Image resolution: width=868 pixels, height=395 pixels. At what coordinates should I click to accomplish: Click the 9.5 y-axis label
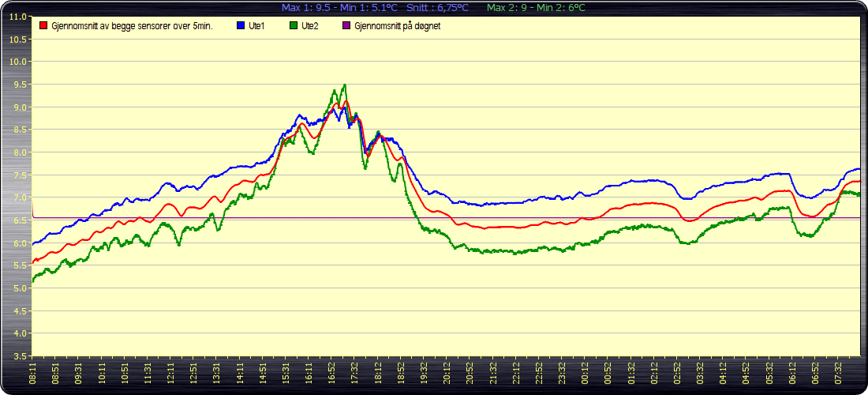pyautogui.click(x=17, y=85)
